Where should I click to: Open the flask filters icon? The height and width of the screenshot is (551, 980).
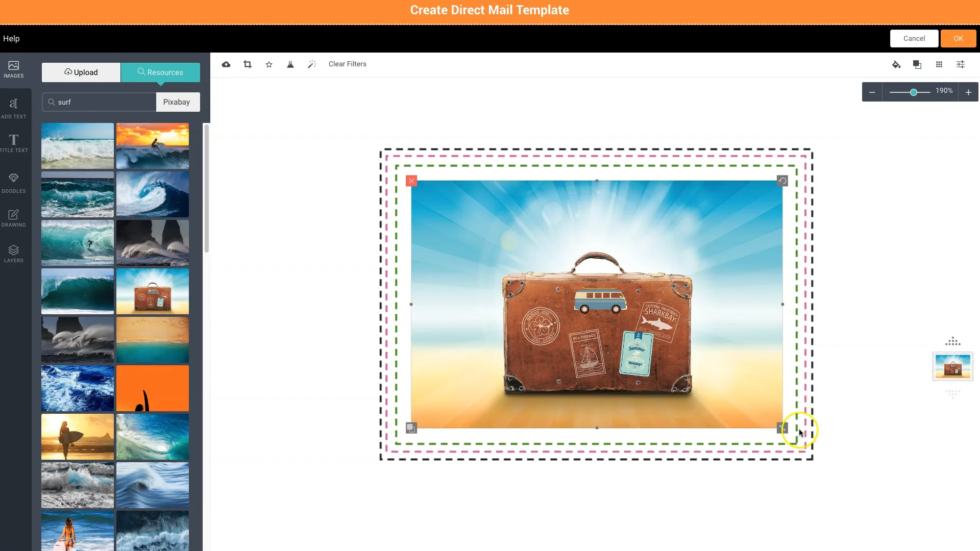point(290,64)
